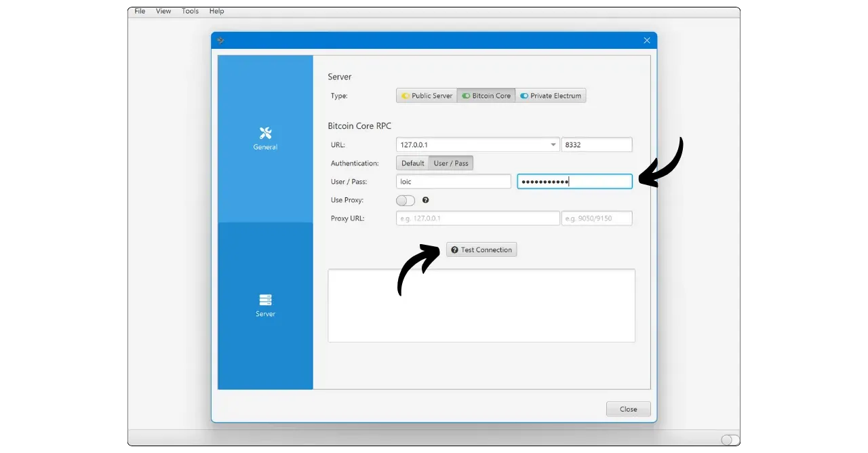Click the General wrench-and-screwdriver icon

(x=265, y=133)
